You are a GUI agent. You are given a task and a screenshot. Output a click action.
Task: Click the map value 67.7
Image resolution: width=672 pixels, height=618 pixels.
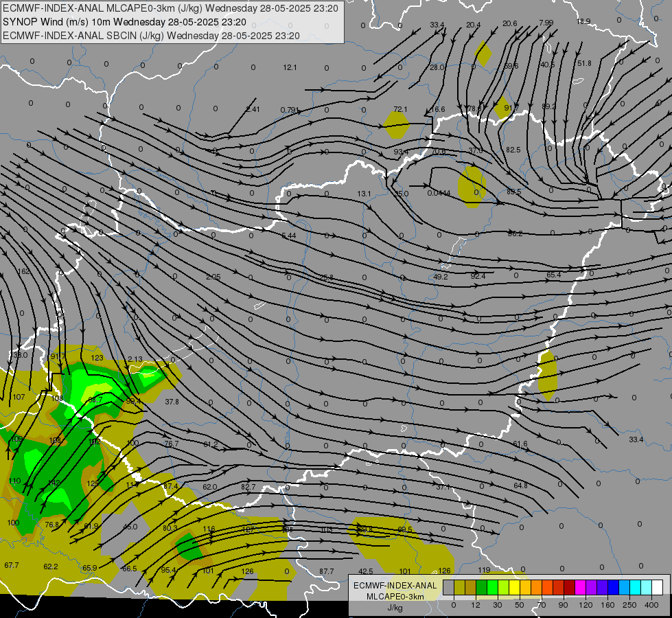(12, 565)
